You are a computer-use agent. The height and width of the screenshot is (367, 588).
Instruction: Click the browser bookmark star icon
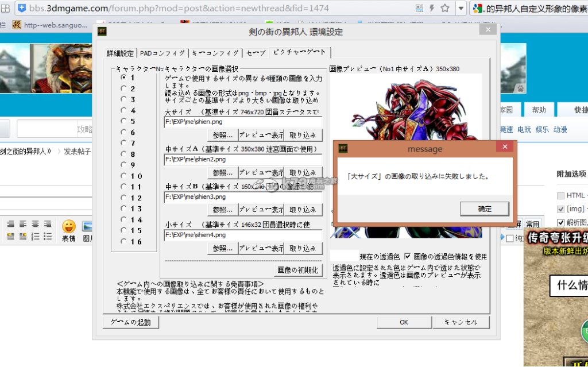pyautogui.click(x=445, y=9)
